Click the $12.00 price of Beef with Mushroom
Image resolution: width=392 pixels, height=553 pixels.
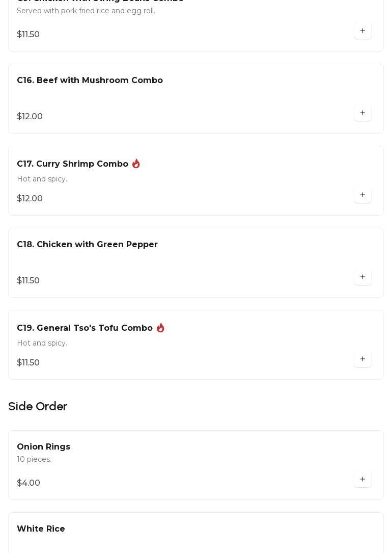tap(30, 117)
